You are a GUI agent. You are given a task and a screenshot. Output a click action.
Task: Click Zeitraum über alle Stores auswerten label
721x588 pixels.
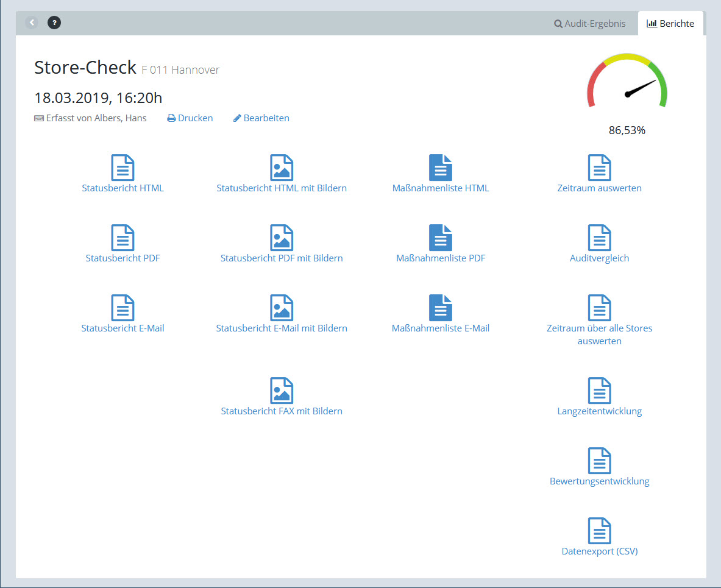click(x=599, y=335)
